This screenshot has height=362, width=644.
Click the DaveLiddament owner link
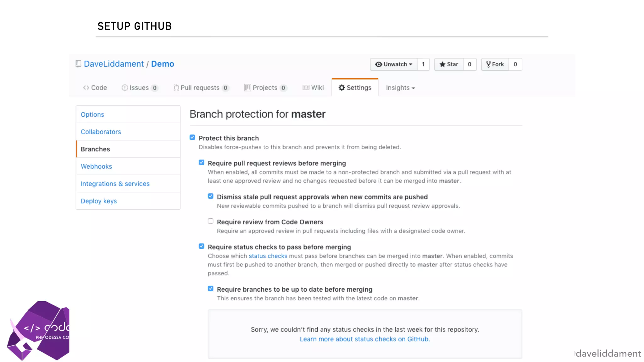tap(114, 64)
